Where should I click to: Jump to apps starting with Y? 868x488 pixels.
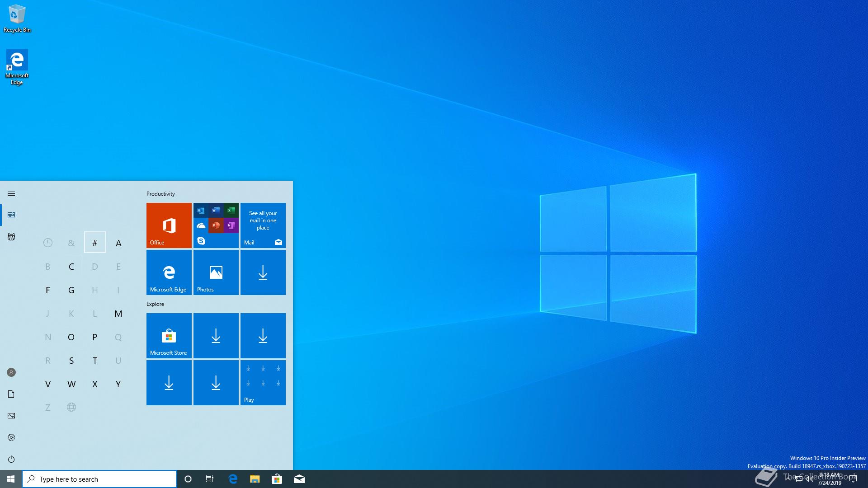tap(118, 384)
